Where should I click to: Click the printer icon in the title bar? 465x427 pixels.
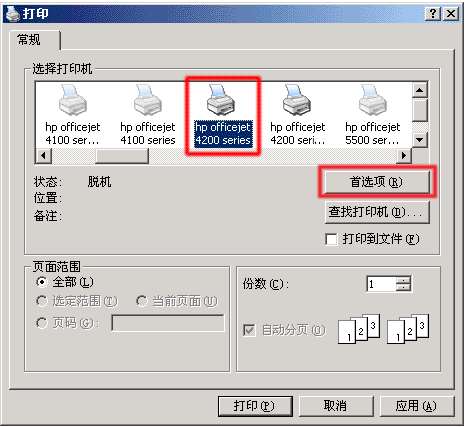coord(12,13)
